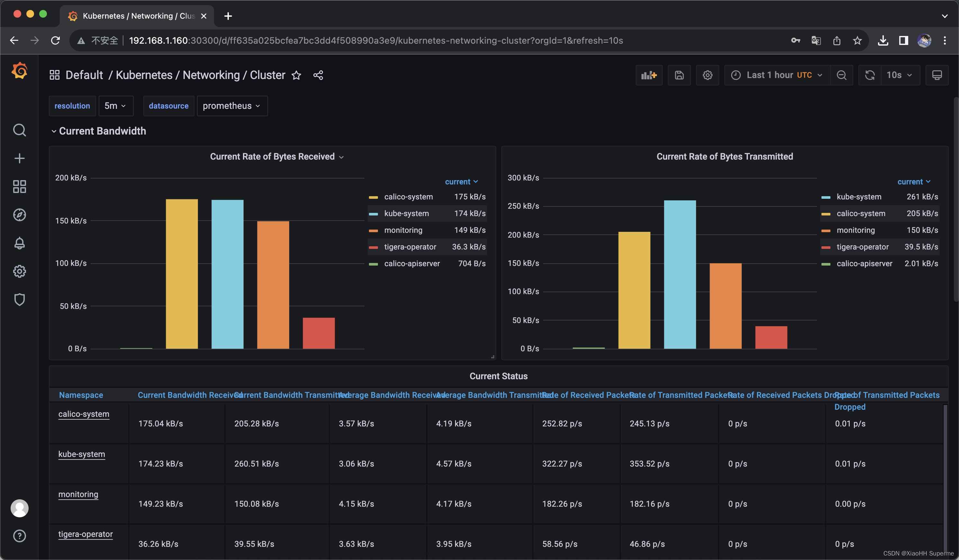Click kube-system blue bar in Received chart
Screen dimensions: 959x560
pos(227,274)
